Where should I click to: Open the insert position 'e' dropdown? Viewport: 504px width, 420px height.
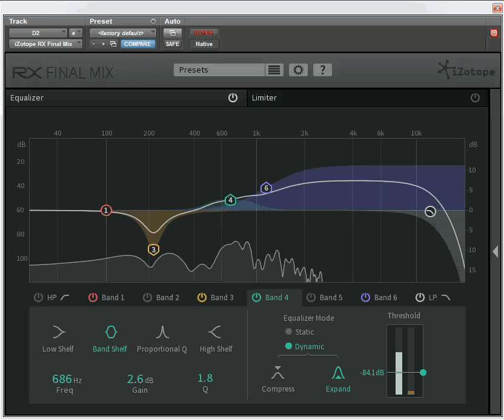pyautogui.click(x=76, y=33)
